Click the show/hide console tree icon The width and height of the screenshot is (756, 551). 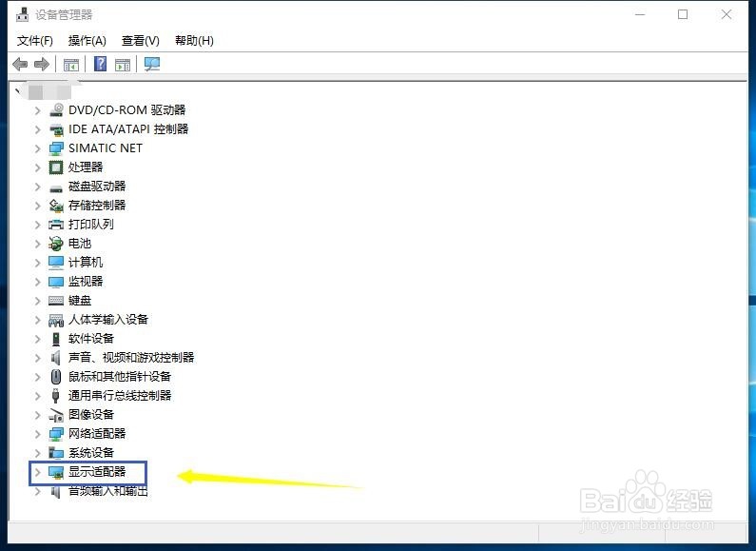coord(71,64)
